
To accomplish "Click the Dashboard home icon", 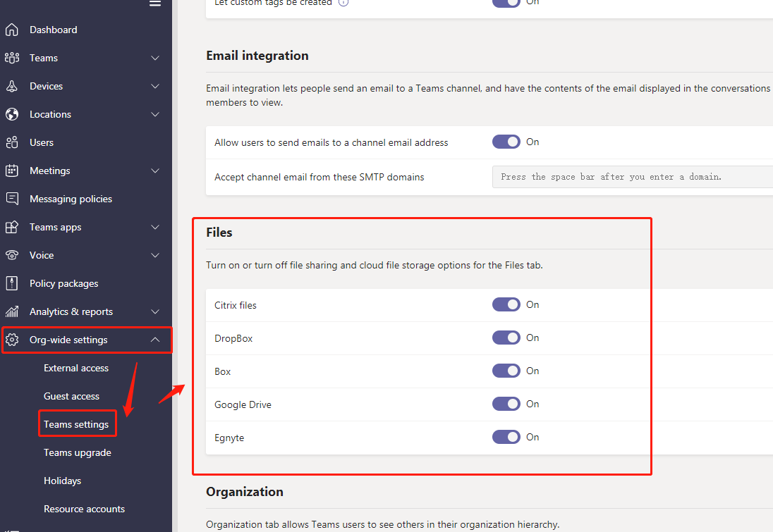I will [x=12, y=30].
